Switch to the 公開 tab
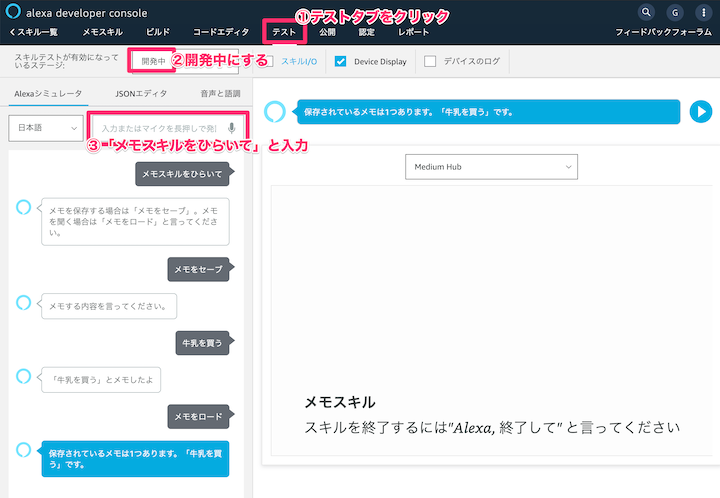This screenshot has height=498, width=720. [327, 32]
